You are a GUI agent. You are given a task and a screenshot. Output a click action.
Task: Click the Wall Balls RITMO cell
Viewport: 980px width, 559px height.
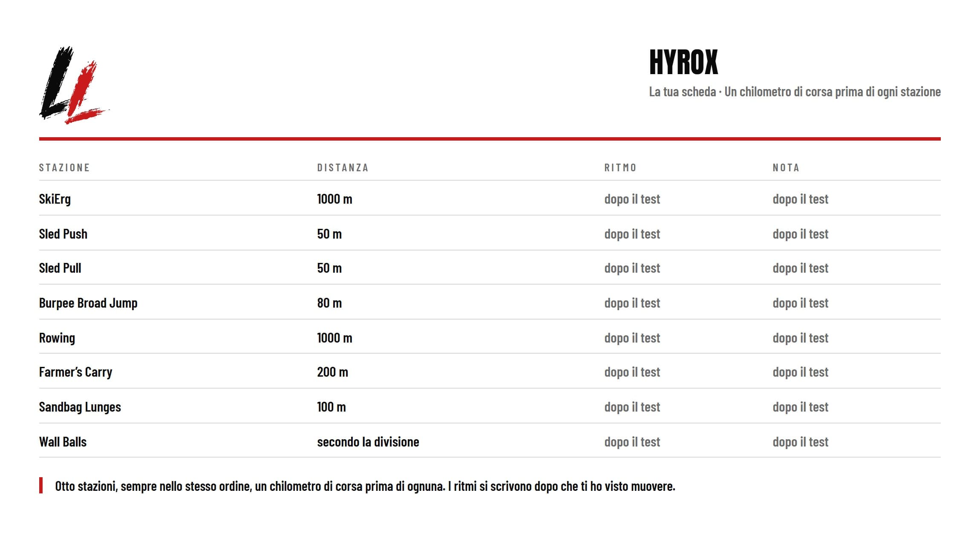(x=632, y=442)
